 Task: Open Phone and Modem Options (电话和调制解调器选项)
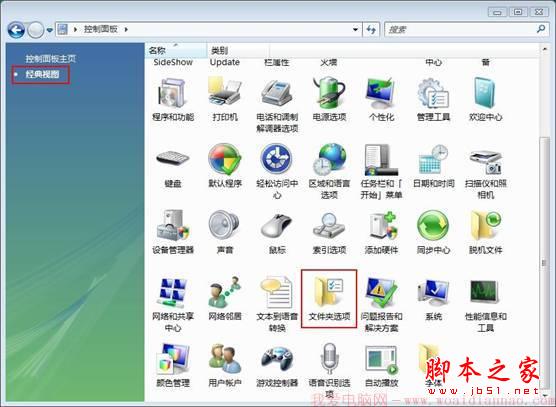(277, 106)
